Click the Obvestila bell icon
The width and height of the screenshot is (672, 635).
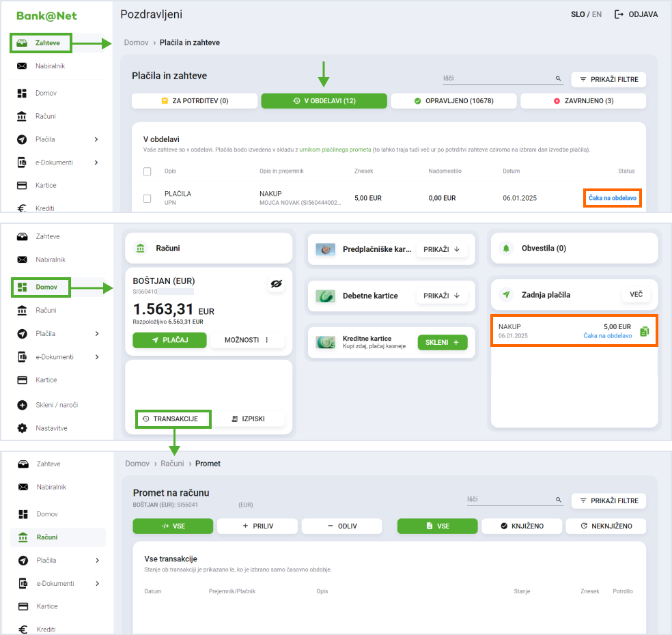click(506, 249)
